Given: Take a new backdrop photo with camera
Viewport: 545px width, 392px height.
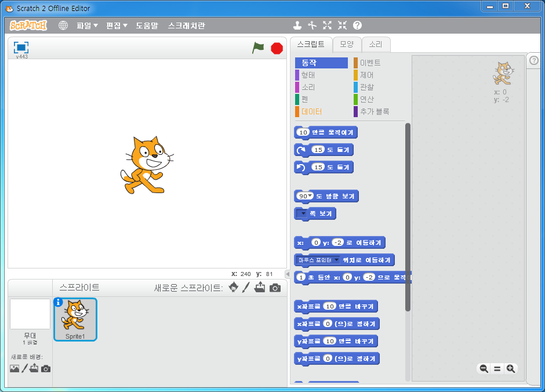Looking at the screenshot, I should click(46, 369).
